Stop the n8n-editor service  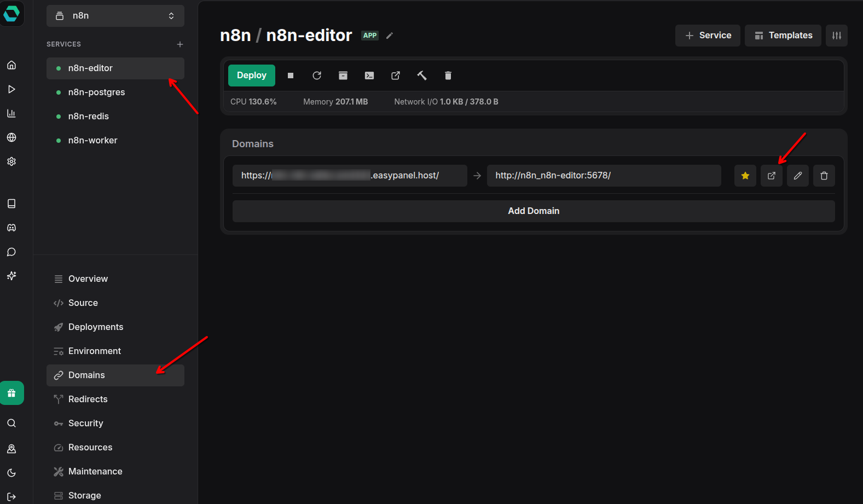point(291,76)
